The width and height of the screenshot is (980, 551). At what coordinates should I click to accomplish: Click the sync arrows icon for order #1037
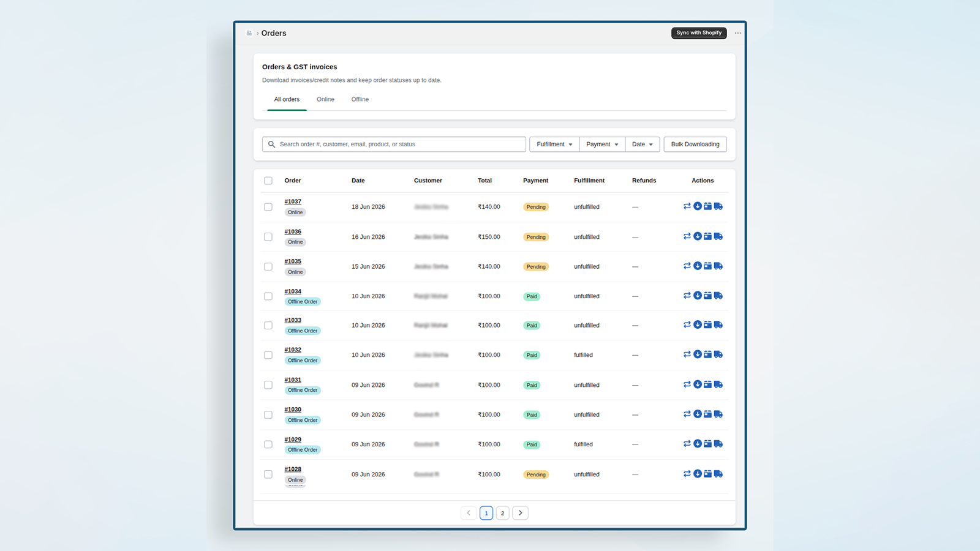pyautogui.click(x=687, y=206)
